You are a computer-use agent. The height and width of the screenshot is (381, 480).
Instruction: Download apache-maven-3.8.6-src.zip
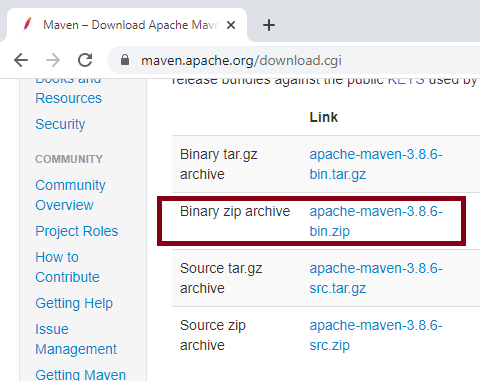click(x=376, y=335)
